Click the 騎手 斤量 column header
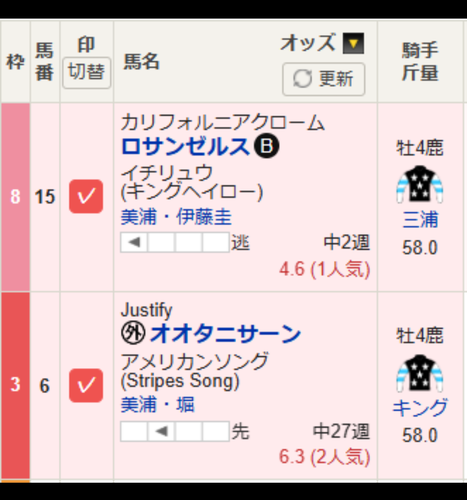 coord(420,62)
